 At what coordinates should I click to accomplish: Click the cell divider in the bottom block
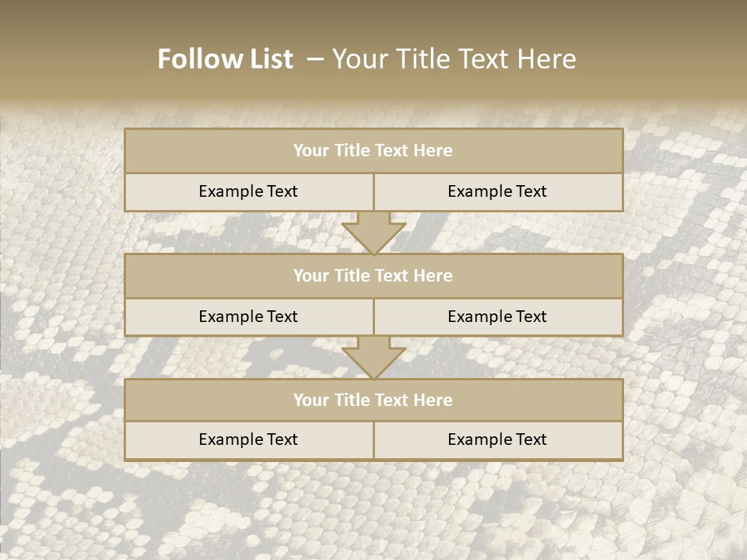[373, 440]
